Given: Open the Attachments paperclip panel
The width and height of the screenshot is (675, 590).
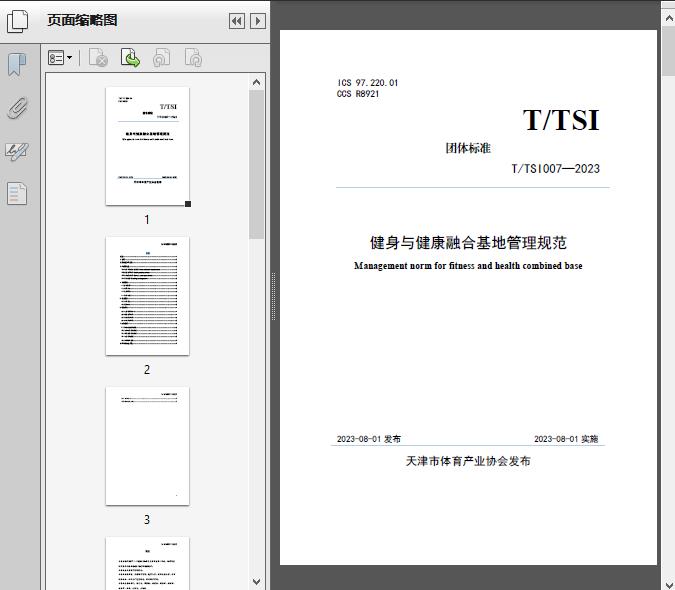Looking at the screenshot, I should 17,108.
